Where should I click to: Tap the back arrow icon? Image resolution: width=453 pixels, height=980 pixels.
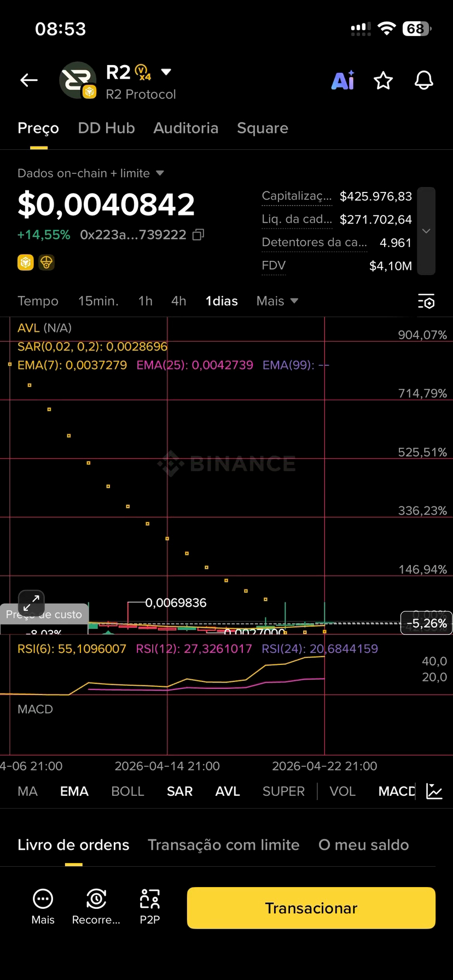29,80
